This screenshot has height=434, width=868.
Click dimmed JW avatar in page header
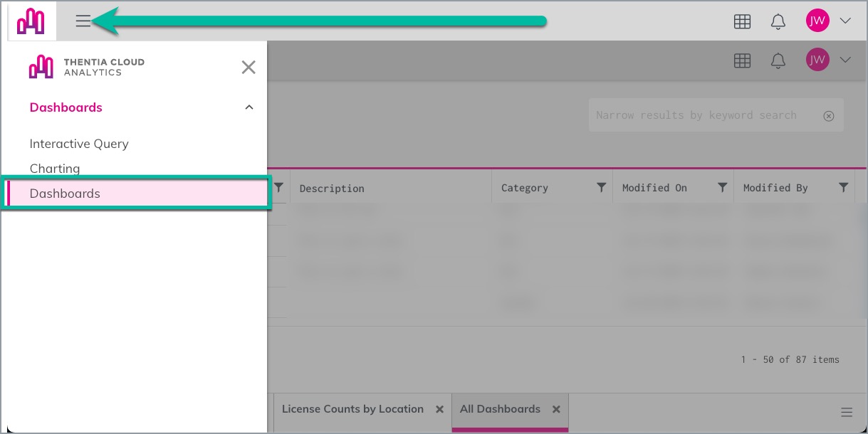tap(817, 60)
